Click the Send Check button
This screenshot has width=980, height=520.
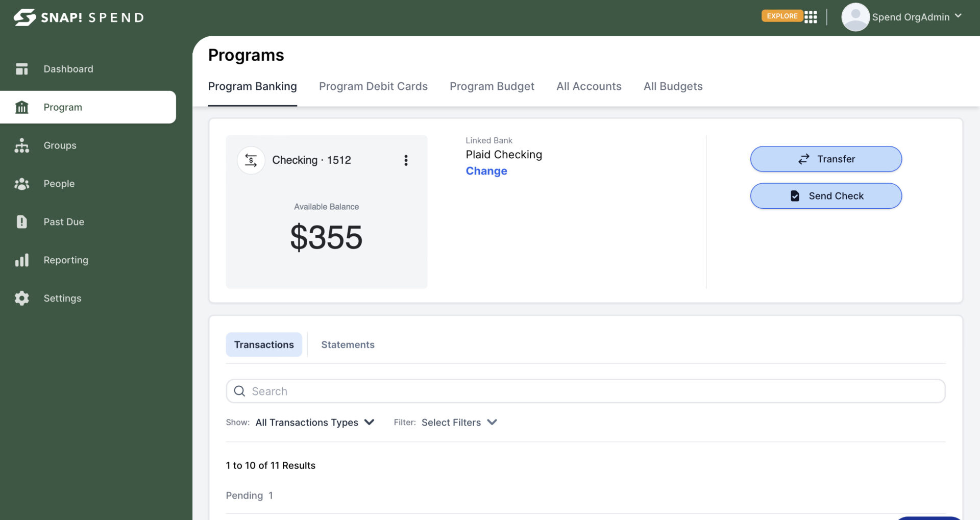tap(825, 195)
